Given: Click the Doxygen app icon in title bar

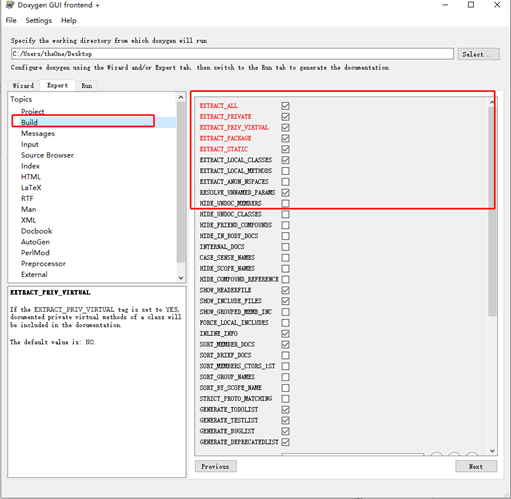Looking at the screenshot, I should tap(10, 5).
